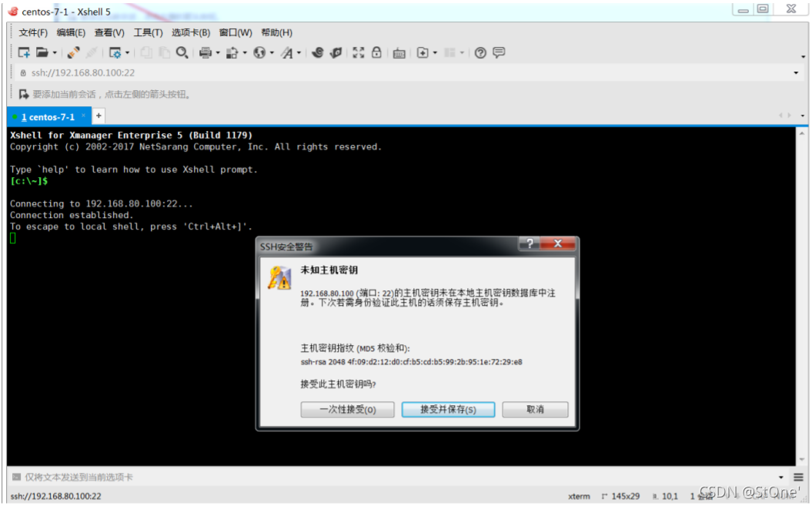Click the Paste toolbar icon
This screenshot has height=506, width=812.
pos(164,52)
